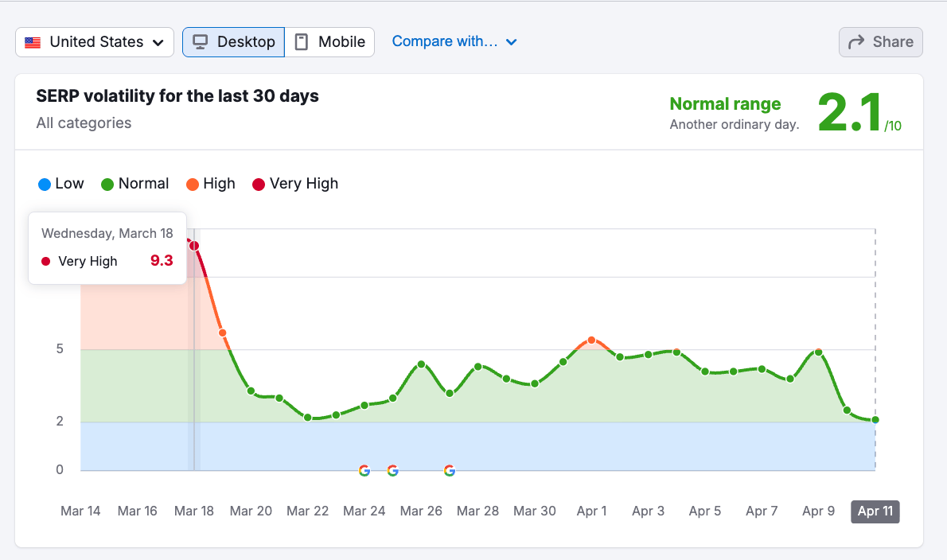Click the share arrow icon
The image size is (947, 560).
[855, 42]
